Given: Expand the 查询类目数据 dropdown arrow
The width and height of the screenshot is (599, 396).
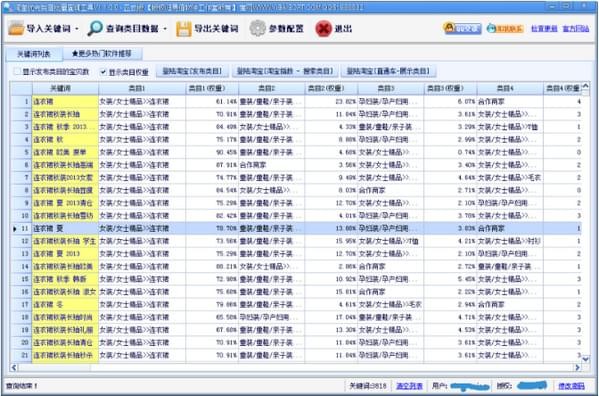Looking at the screenshot, I should [x=165, y=29].
